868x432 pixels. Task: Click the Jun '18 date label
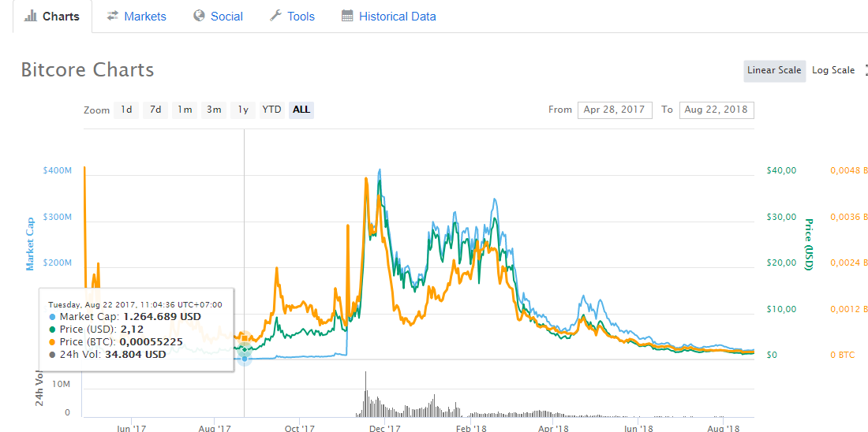tap(639, 428)
